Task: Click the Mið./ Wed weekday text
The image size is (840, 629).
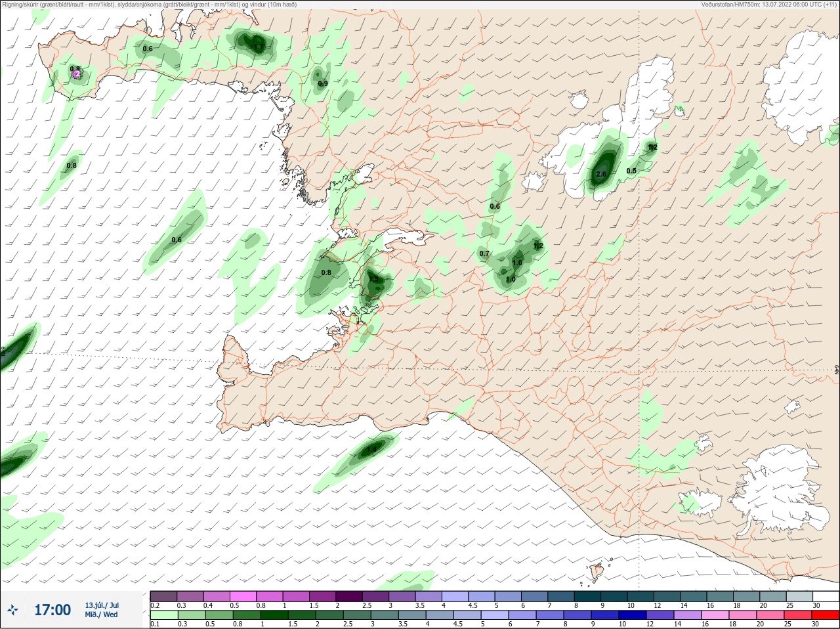Action: (101, 615)
